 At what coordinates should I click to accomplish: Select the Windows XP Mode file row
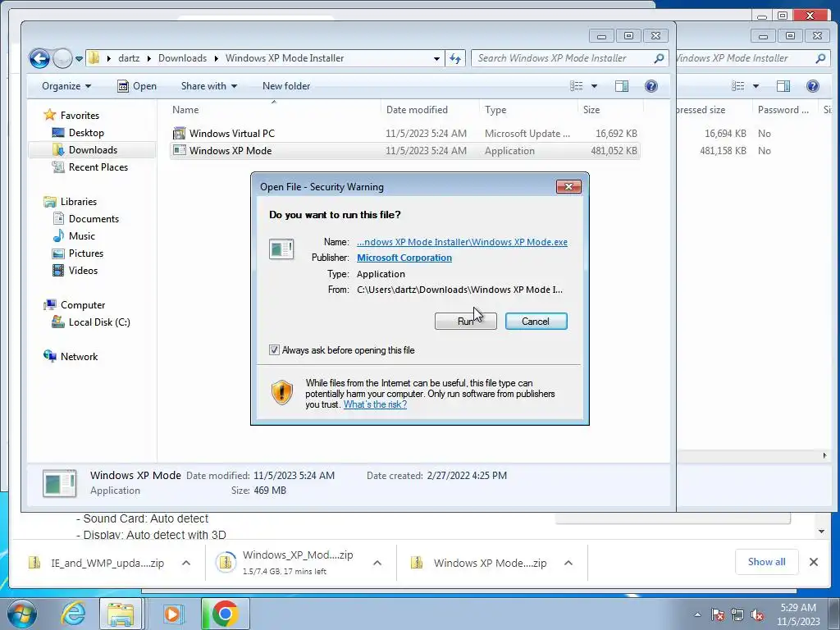[x=404, y=151]
